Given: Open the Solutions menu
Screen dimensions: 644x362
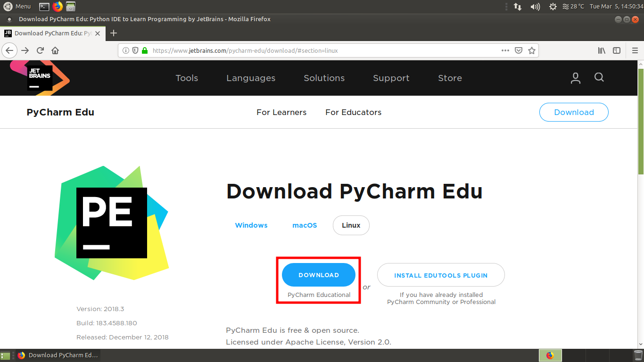Looking at the screenshot, I should tap(324, 78).
